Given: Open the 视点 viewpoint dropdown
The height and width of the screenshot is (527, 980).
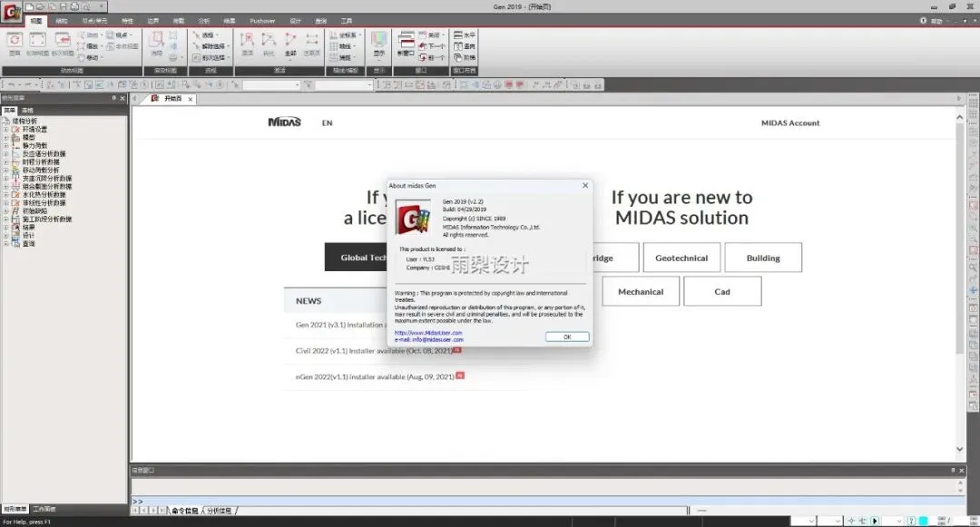Looking at the screenshot, I should coord(120,35).
